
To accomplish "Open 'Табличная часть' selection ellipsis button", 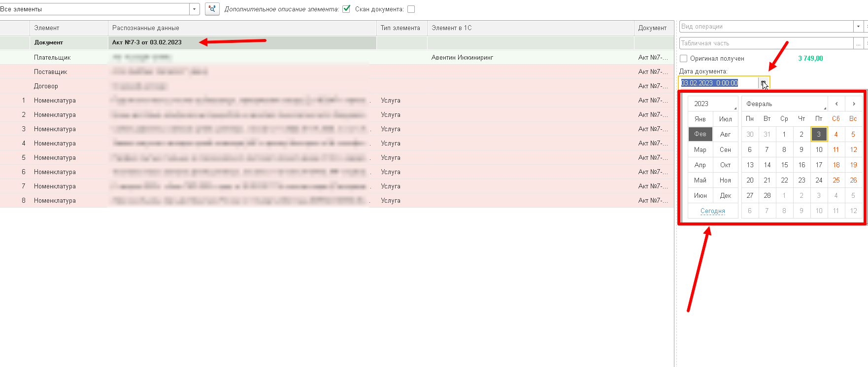I will coord(858,43).
